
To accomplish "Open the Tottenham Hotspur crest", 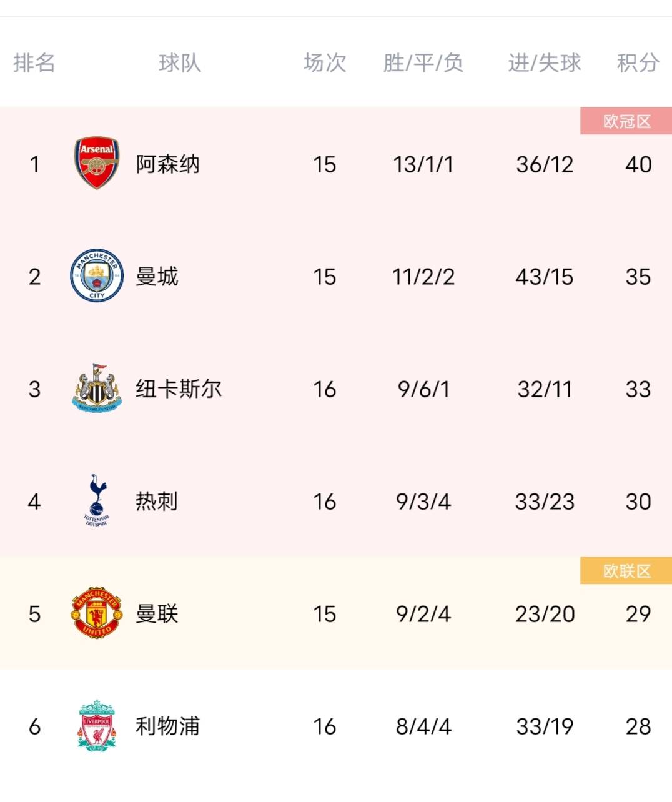I will pos(97,500).
